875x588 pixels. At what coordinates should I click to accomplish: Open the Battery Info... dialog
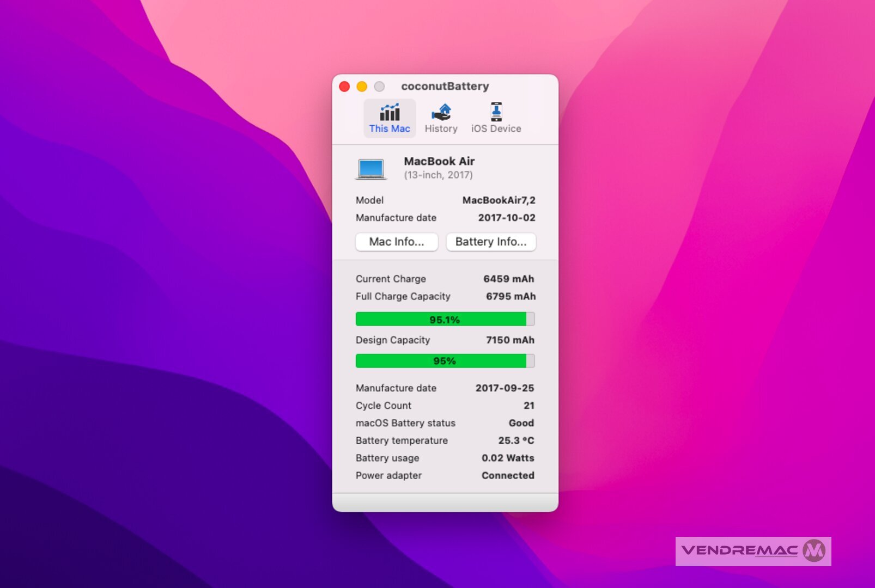[490, 242]
